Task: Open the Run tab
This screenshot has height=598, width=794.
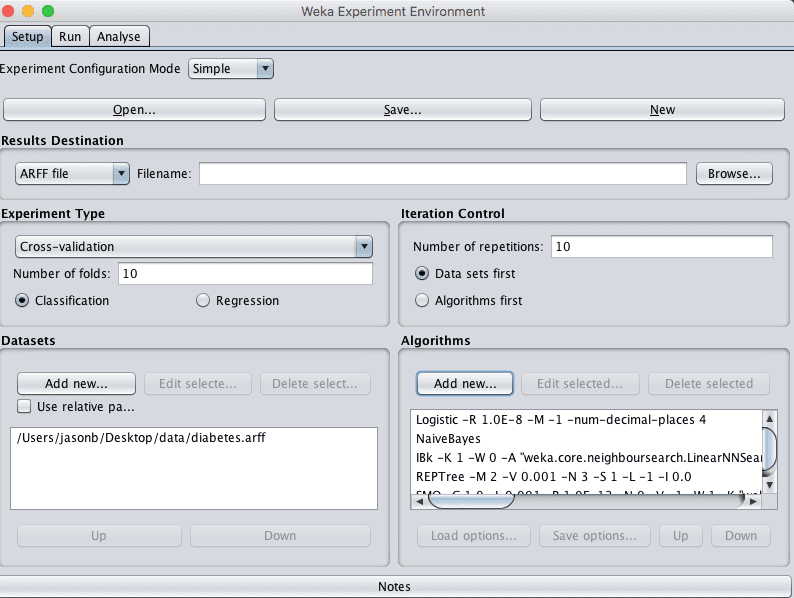Action: [70, 36]
